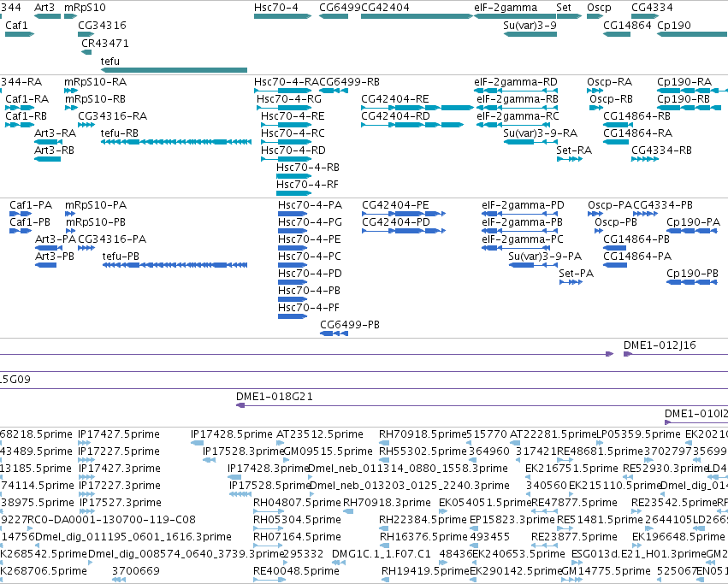Click protein Caf1-PB
The height and width of the screenshot is (584, 728).
pyautogui.click(x=21, y=231)
